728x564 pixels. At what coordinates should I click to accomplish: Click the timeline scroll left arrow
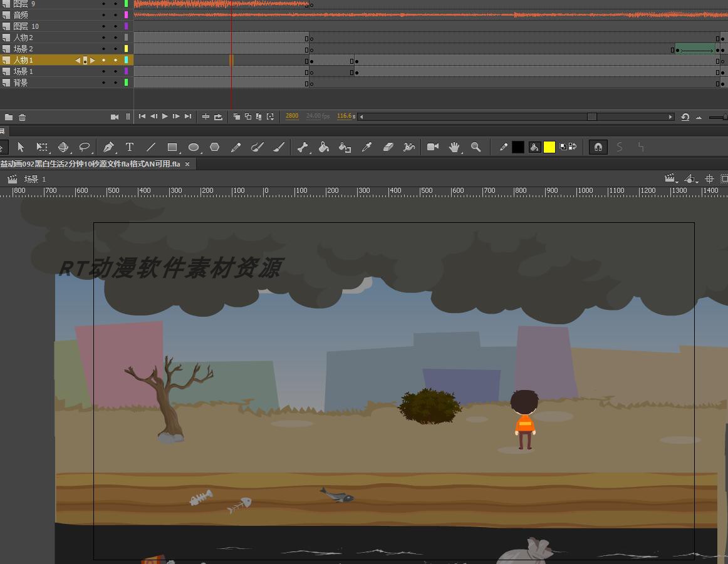[x=361, y=117]
